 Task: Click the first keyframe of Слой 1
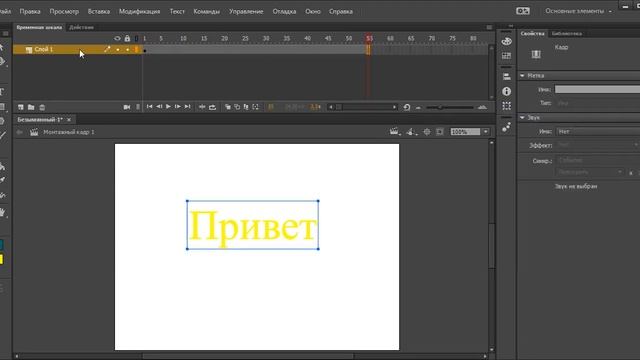pos(144,50)
